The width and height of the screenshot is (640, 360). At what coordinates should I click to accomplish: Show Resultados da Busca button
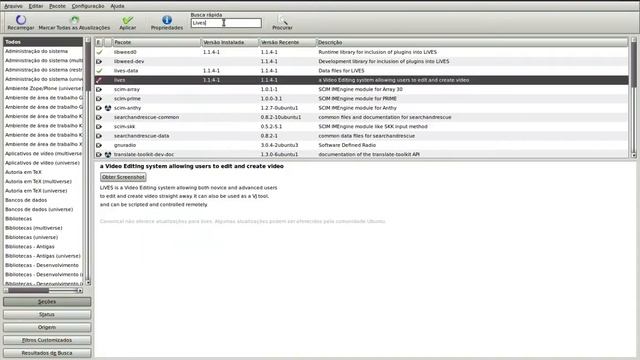pos(47,353)
